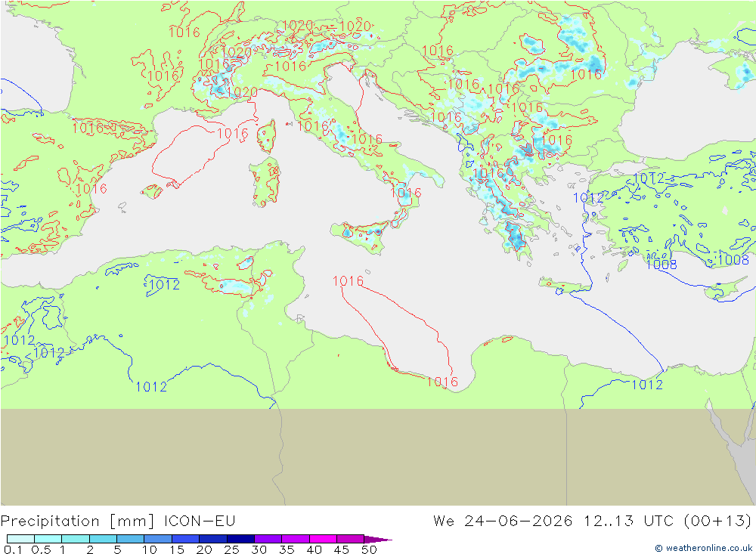
Task: Select the 35–40 mm legend swatch
Action: 296,539
